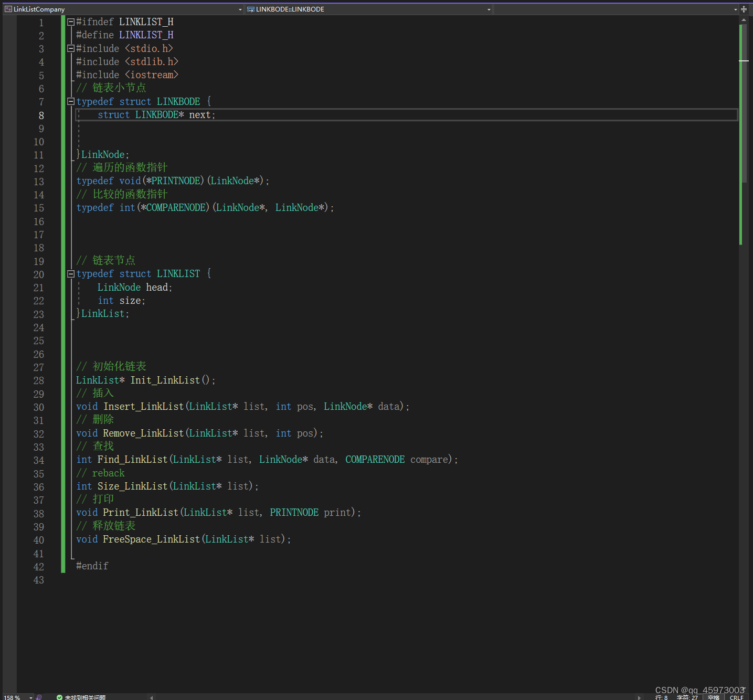Collapse the LINKBODE struct at line 7
The width and height of the screenshot is (753, 700).
[x=71, y=101]
